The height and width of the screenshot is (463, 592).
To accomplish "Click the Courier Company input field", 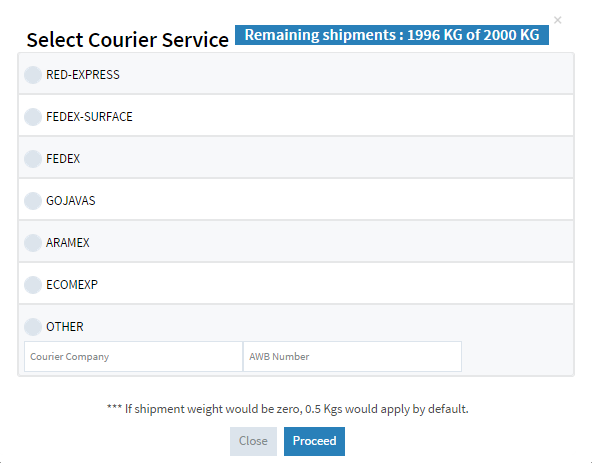I will coord(133,357).
